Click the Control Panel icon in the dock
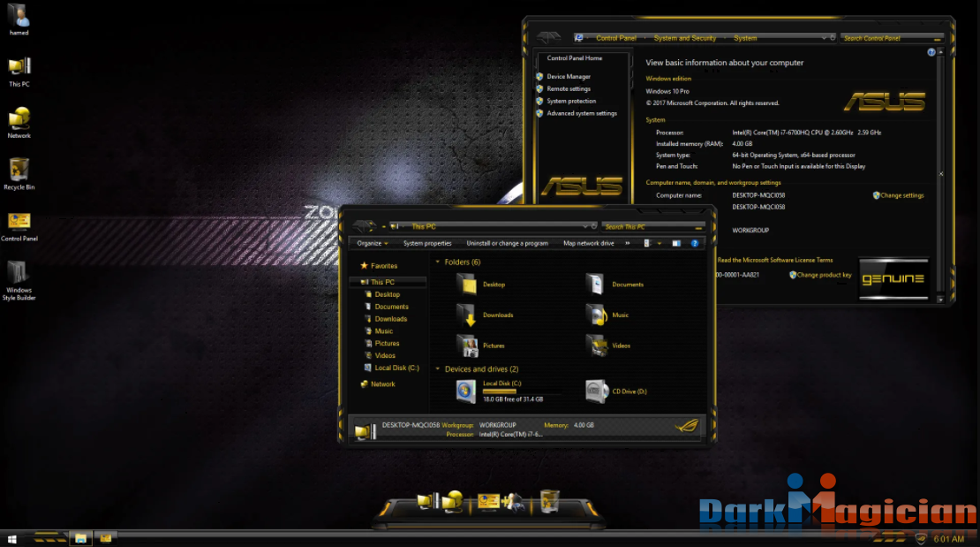The height and width of the screenshot is (547, 980). click(488, 501)
